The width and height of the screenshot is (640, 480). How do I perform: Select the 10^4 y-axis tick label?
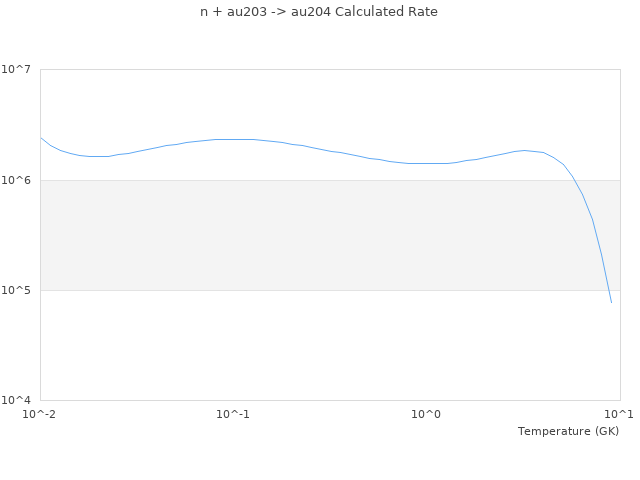coord(19,400)
